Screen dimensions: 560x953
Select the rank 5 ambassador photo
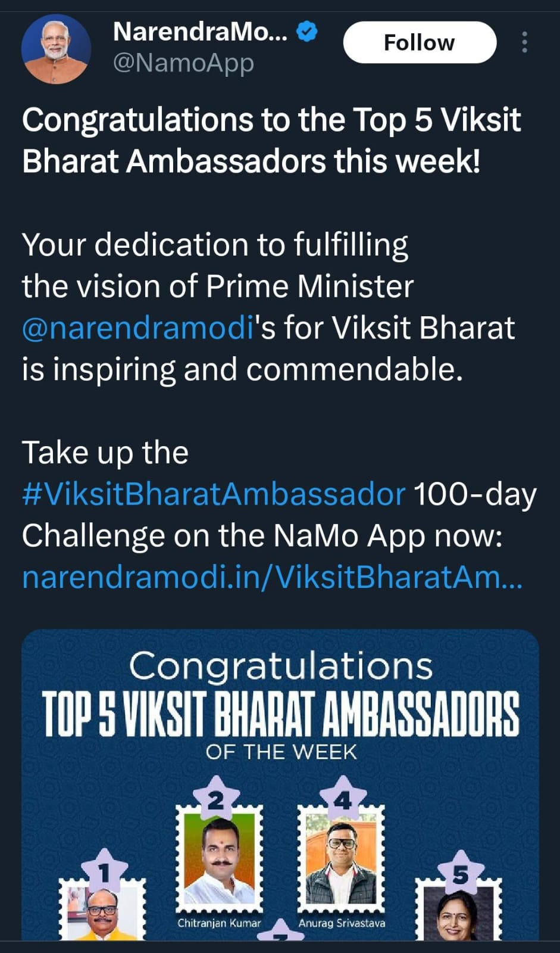[x=457, y=914]
